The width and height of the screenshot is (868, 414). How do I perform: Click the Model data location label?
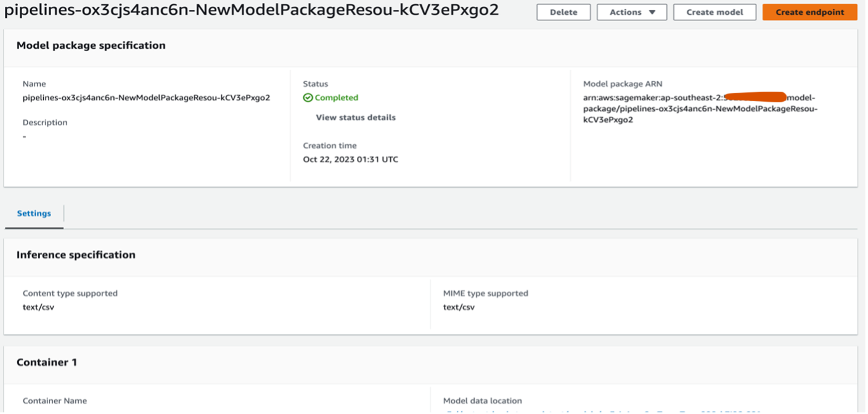point(482,401)
